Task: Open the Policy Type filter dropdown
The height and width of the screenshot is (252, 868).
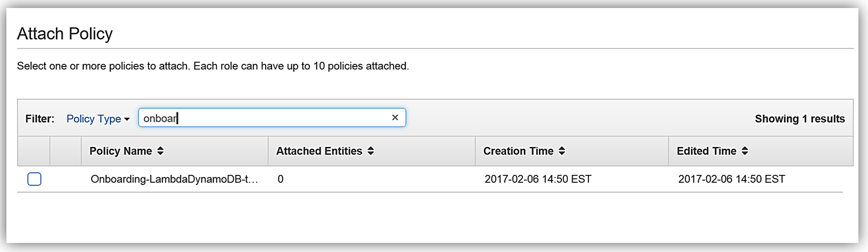Action: 94,119
